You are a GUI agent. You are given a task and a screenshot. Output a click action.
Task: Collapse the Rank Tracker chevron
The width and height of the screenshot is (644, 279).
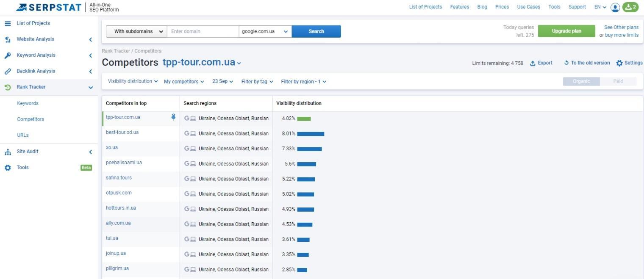click(x=90, y=87)
